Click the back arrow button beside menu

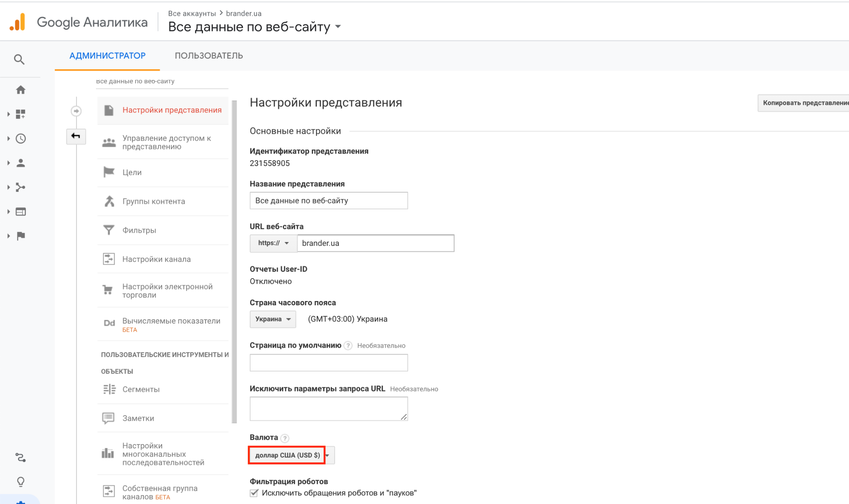76,136
